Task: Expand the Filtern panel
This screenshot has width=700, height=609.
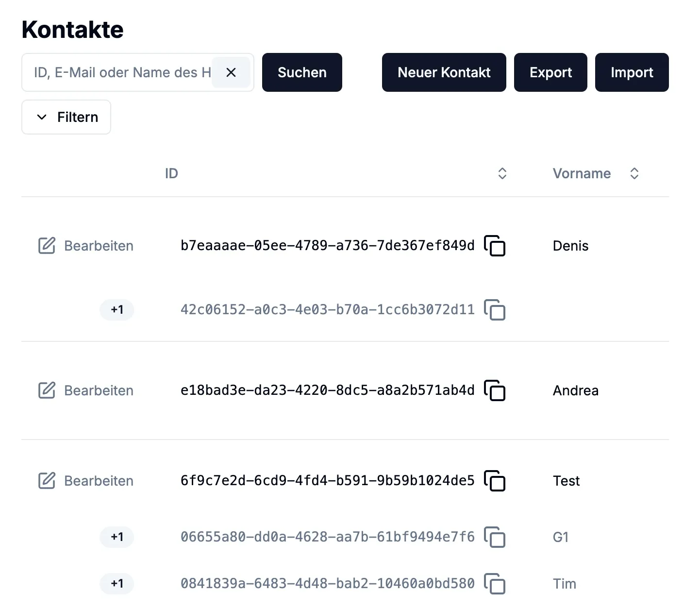Action: click(66, 117)
